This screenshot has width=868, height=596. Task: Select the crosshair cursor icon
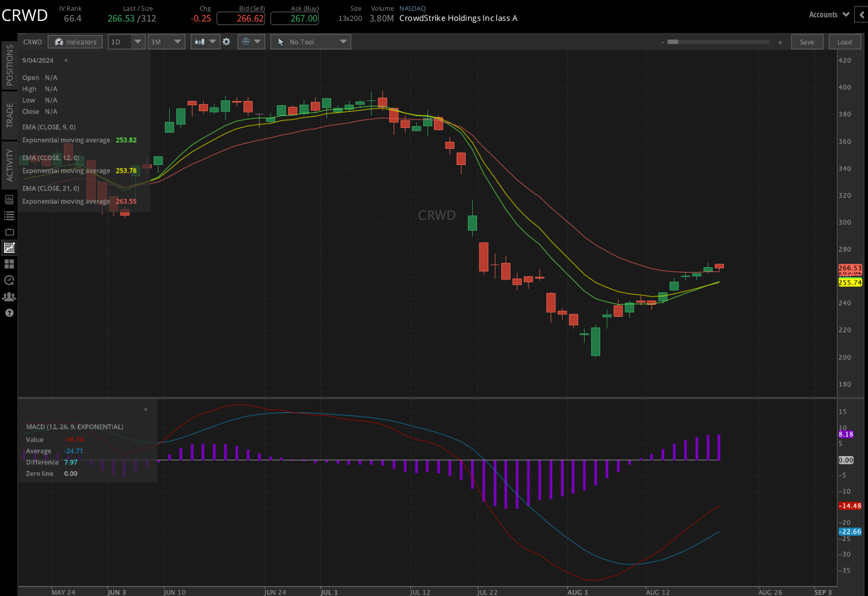click(246, 42)
